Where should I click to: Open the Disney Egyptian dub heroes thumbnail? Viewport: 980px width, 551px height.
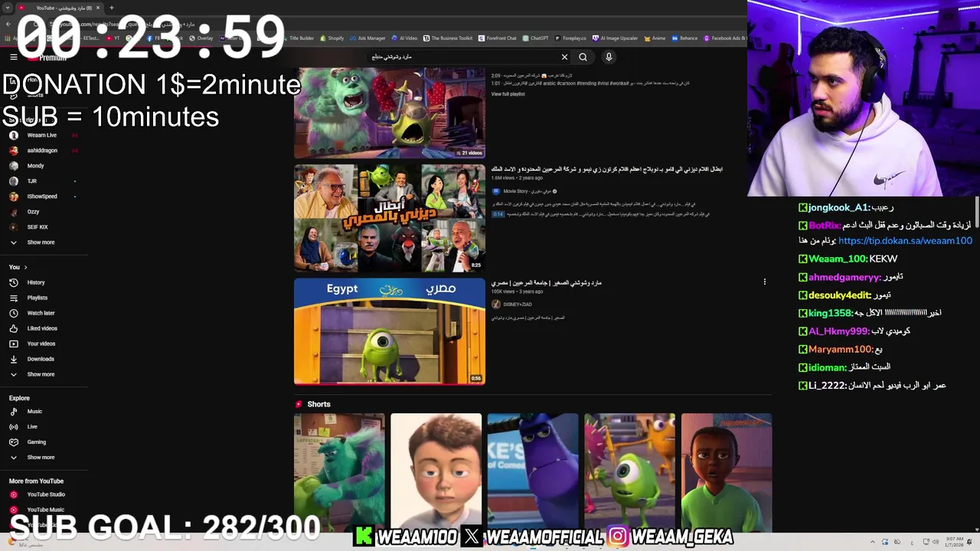click(x=389, y=218)
